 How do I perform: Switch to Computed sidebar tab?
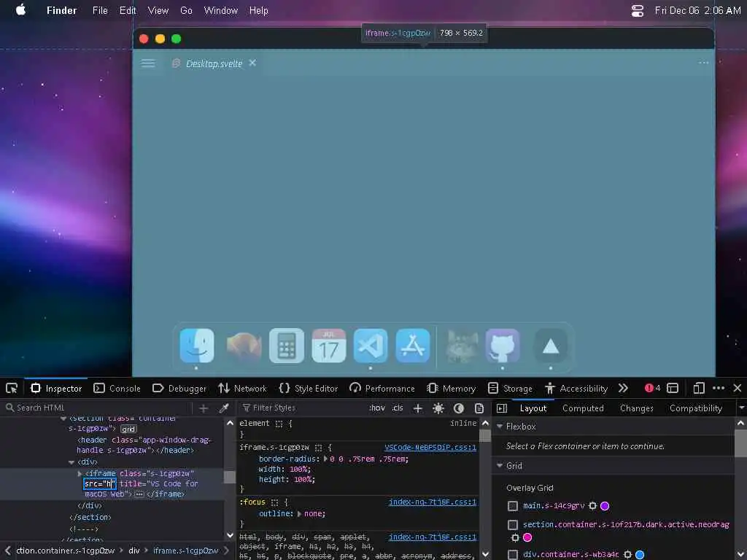pyautogui.click(x=583, y=408)
